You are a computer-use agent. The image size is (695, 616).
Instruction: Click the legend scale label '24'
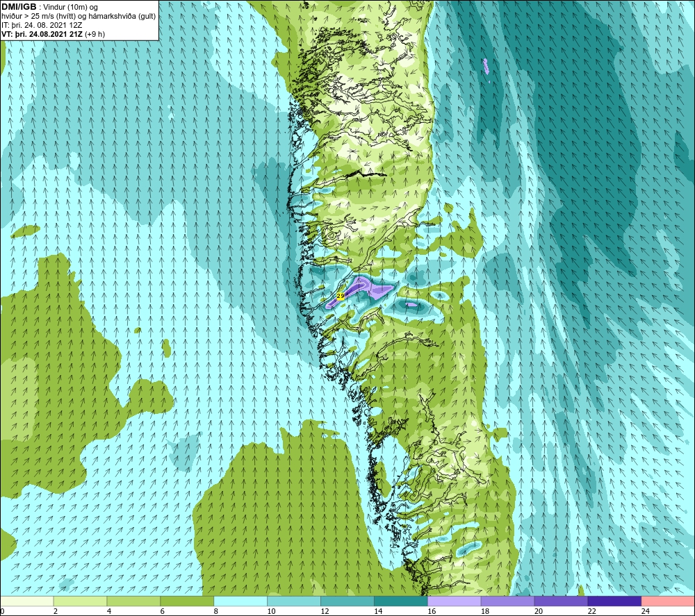(646, 611)
